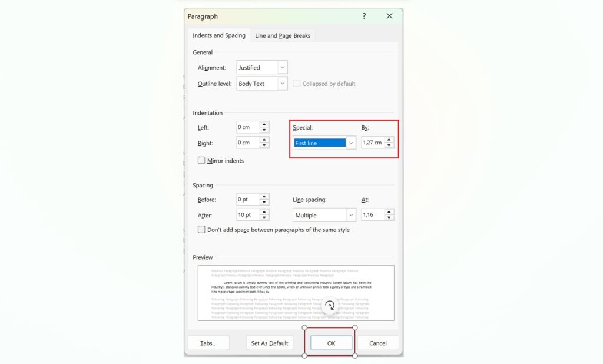Click the Help question mark icon
The image size is (603, 364).
pos(364,16)
